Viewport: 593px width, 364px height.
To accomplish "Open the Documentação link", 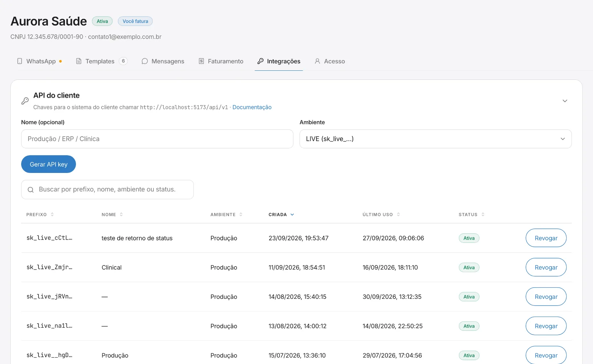I will tap(252, 107).
